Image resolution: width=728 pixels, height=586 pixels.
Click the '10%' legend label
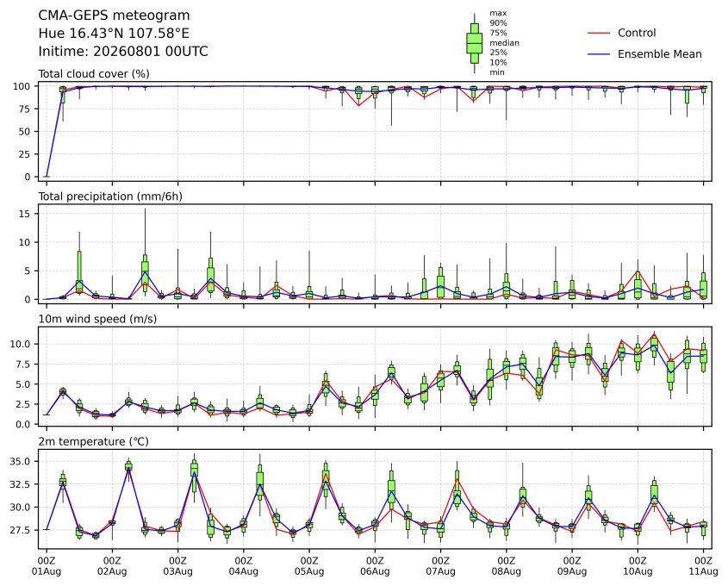point(498,62)
